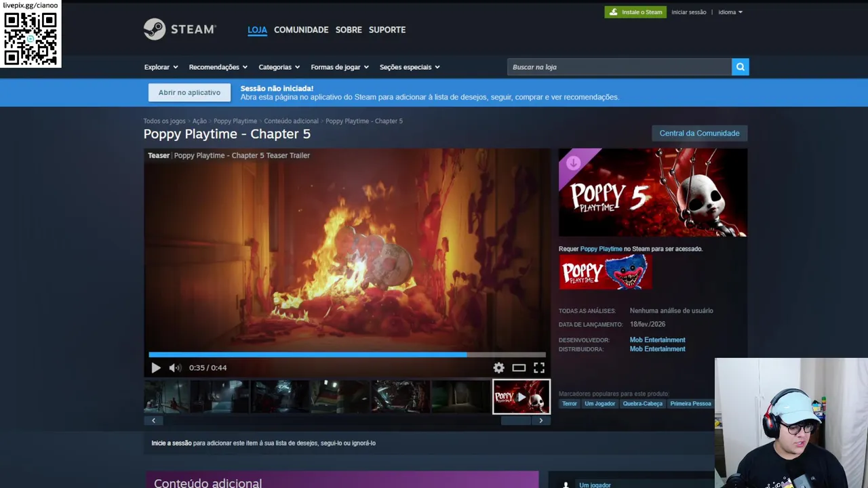Screen dimensions: 868x488
Task: Expand the Formas de jogar menu
Action: [340, 67]
